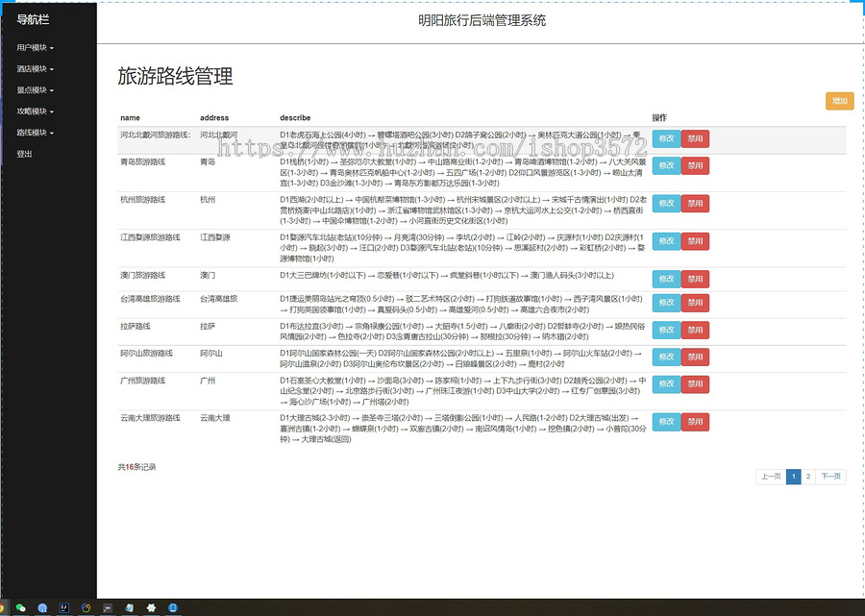The height and width of the screenshot is (616, 865).
Task: Click the white flower icon in the taskbar
Action: (x=151, y=607)
